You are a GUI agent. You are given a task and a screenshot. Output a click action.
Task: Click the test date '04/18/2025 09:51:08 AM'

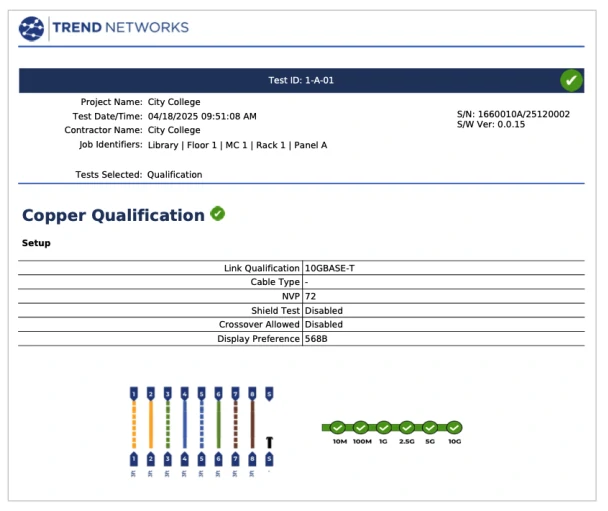click(x=202, y=116)
